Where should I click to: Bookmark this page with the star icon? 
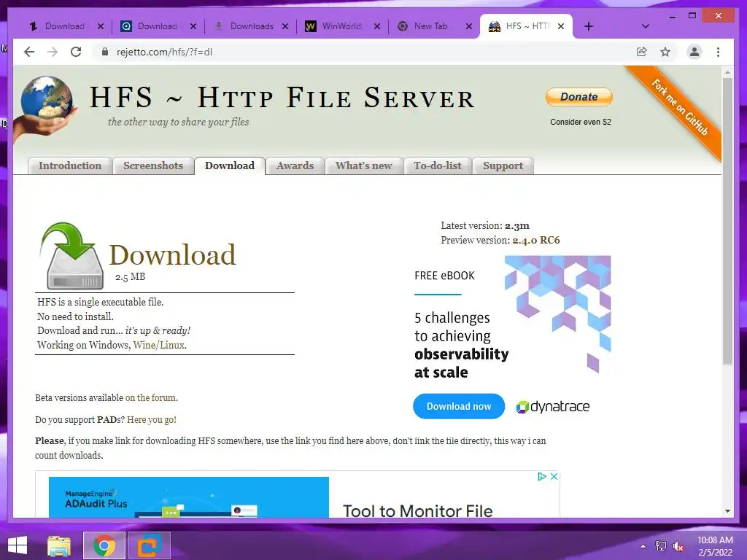tap(665, 52)
